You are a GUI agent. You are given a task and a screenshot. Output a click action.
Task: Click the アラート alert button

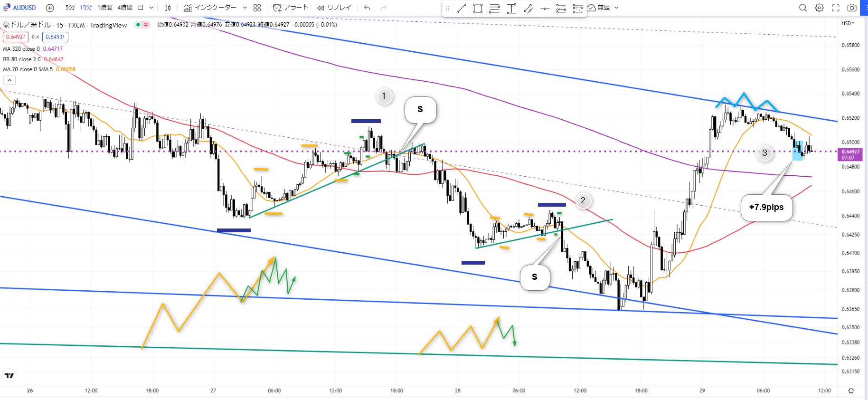291,8
